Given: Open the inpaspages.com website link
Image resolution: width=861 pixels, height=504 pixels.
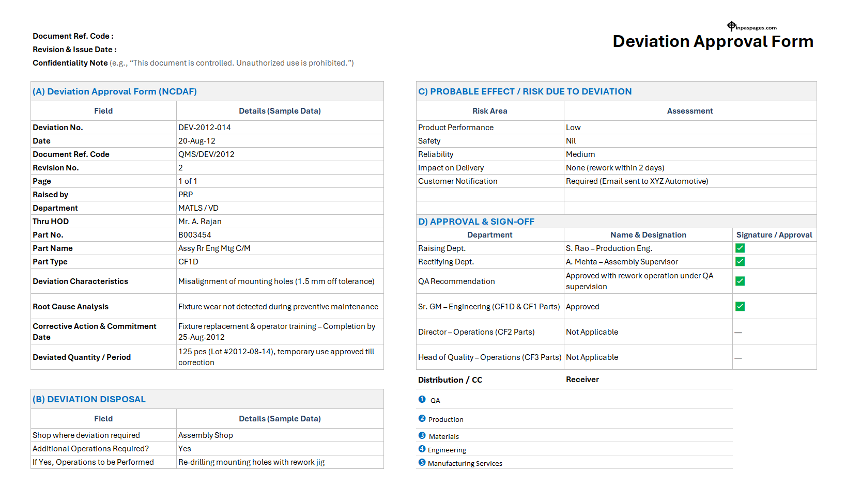Looking at the screenshot, I should pos(755,28).
